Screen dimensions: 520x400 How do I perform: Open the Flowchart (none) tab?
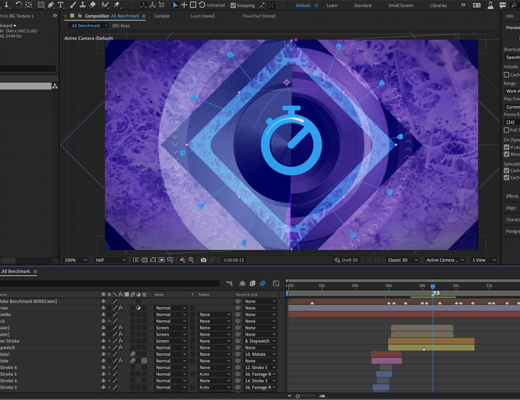[x=259, y=16]
